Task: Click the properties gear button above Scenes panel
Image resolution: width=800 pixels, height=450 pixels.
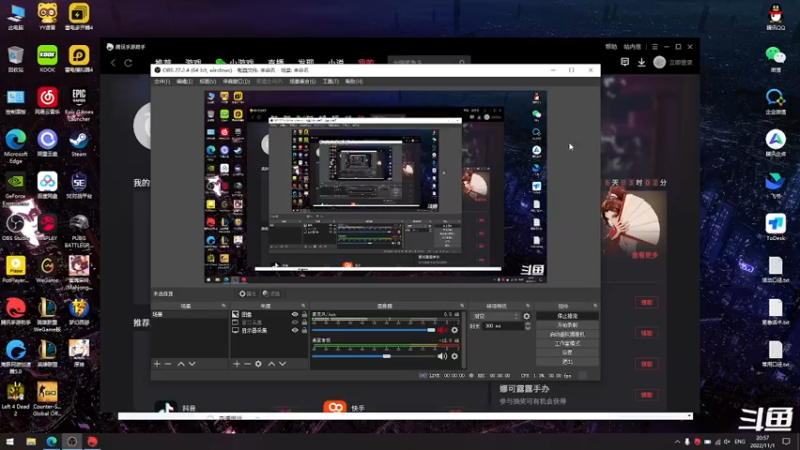Action: click(x=247, y=294)
